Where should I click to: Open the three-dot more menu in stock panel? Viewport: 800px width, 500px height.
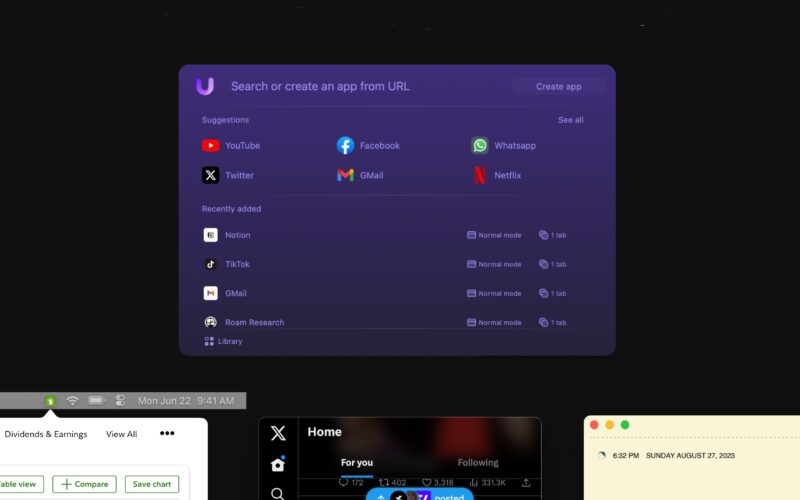click(167, 433)
